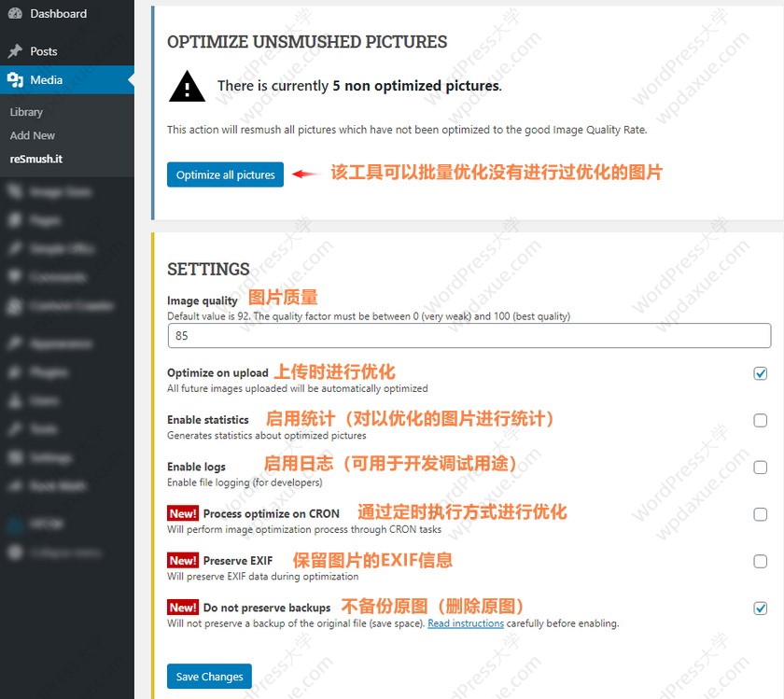Open the Dashboard icon in the sidebar

15,14
